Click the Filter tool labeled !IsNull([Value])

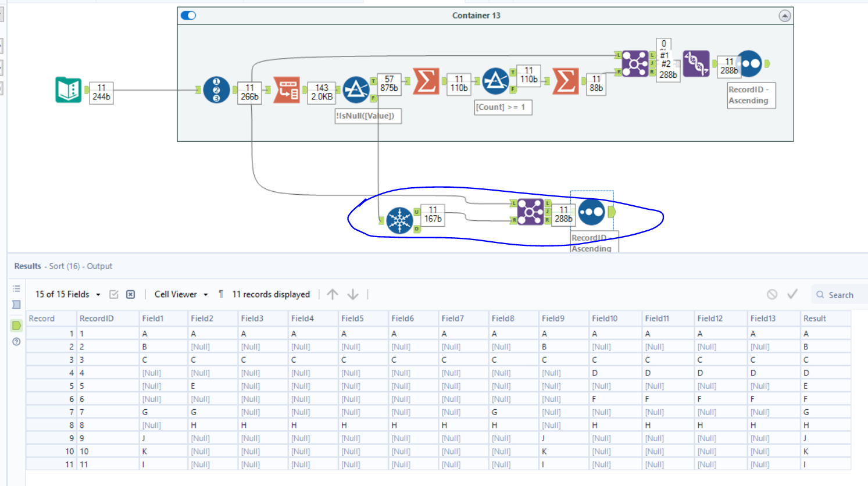(356, 90)
